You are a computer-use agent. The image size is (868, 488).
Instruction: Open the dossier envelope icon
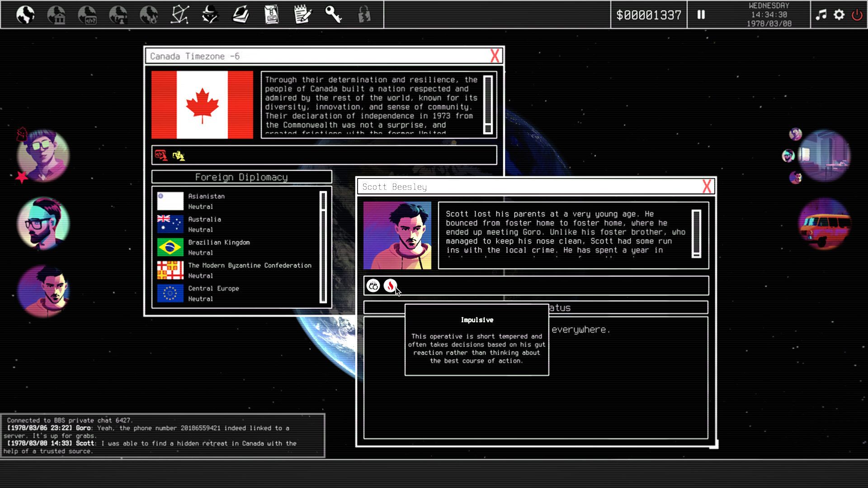pyautogui.click(x=271, y=15)
